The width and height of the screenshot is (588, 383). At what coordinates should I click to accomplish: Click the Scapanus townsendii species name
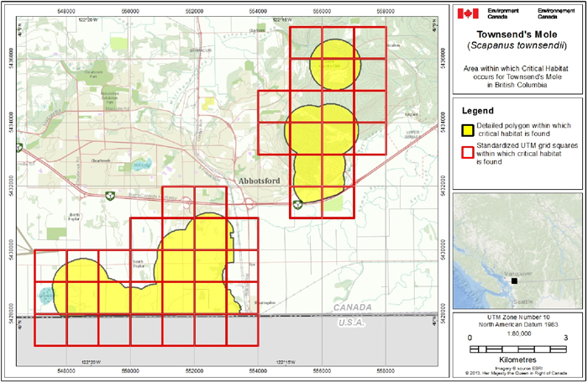pyautogui.click(x=517, y=45)
